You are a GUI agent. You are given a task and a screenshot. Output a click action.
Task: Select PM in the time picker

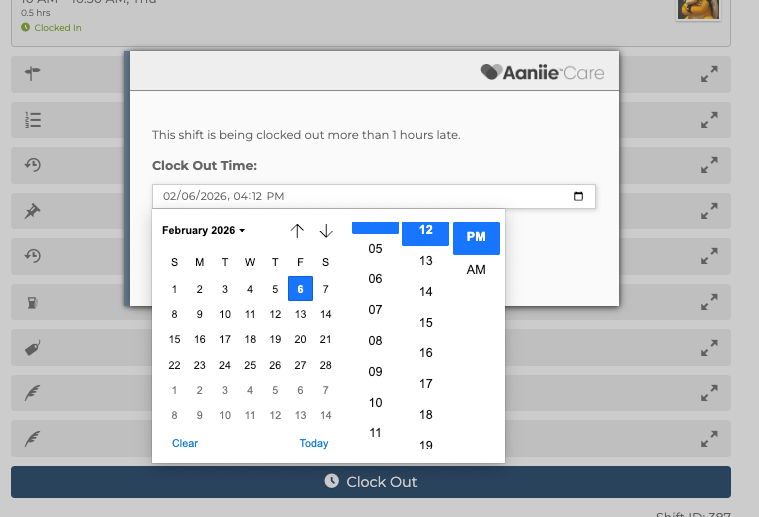pyautogui.click(x=476, y=237)
